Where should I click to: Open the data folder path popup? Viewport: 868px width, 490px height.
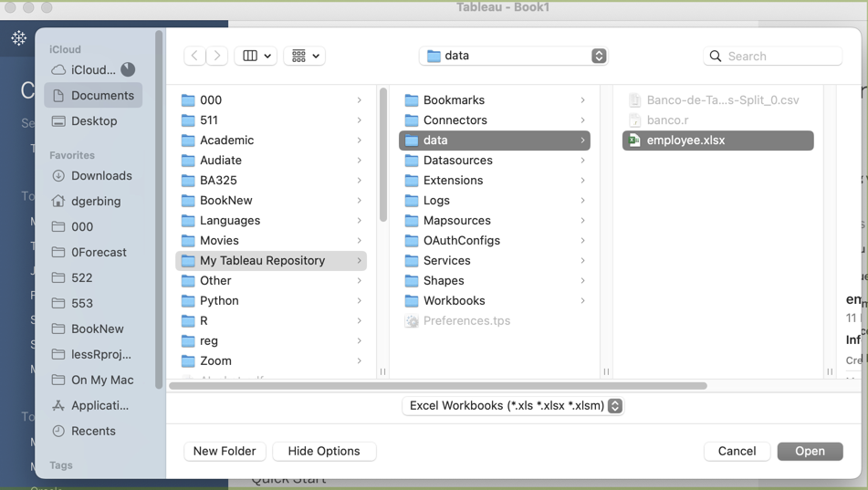[513, 56]
